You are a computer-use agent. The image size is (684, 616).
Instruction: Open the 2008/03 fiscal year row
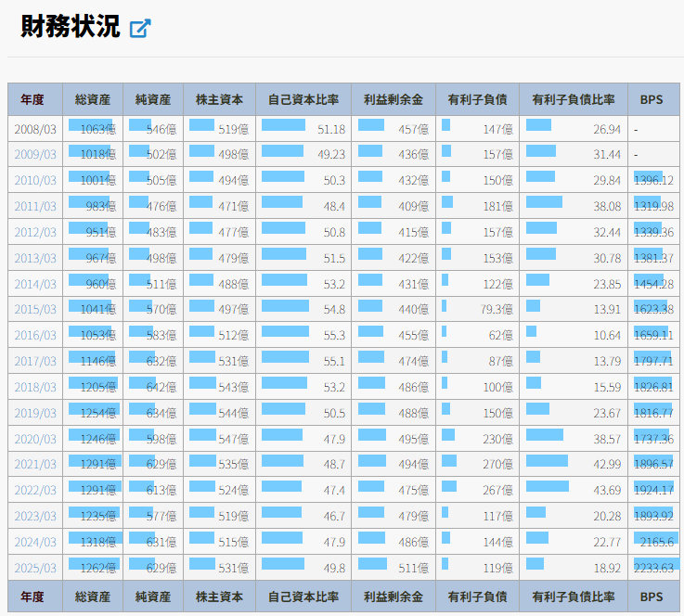35,129
